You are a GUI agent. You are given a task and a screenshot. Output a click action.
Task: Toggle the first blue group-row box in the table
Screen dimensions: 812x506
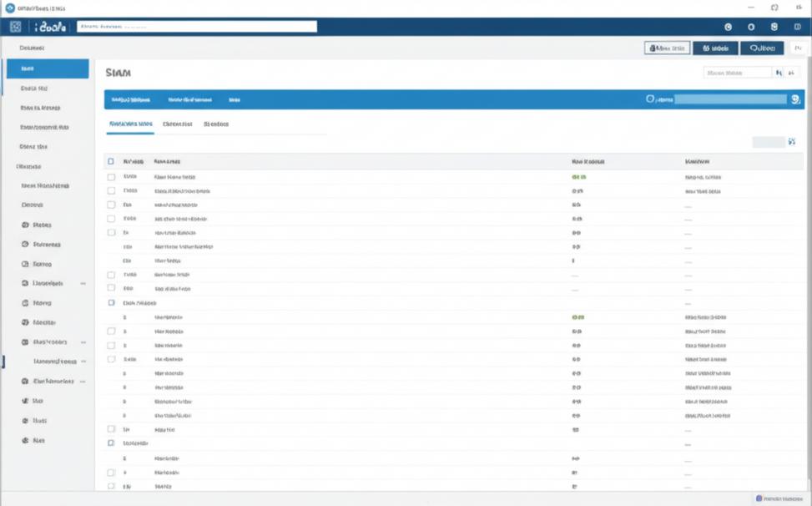click(110, 302)
